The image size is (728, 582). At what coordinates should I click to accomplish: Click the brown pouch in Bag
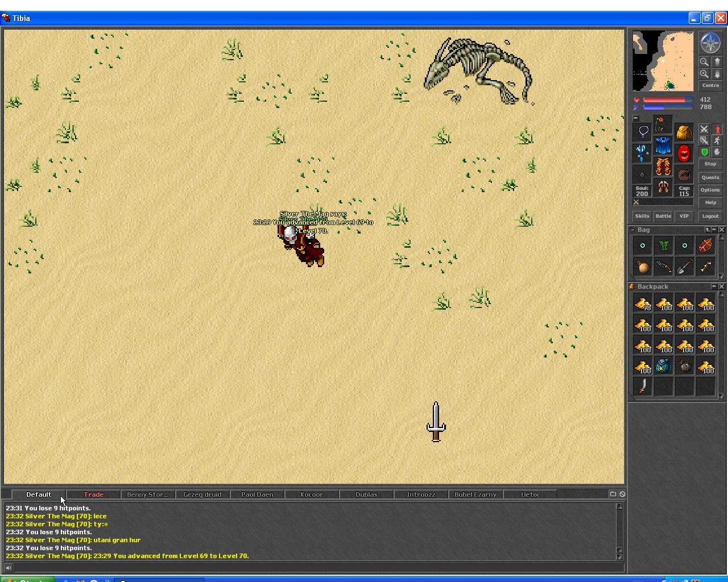click(643, 267)
